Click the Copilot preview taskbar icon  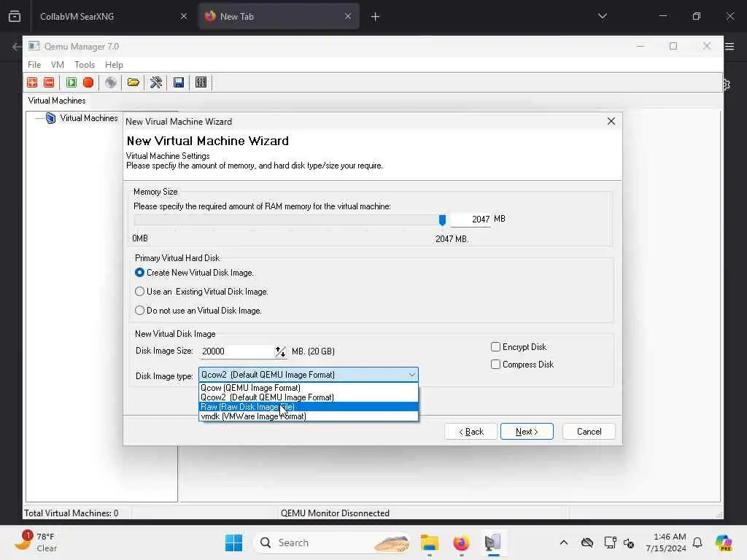click(x=724, y=542)
